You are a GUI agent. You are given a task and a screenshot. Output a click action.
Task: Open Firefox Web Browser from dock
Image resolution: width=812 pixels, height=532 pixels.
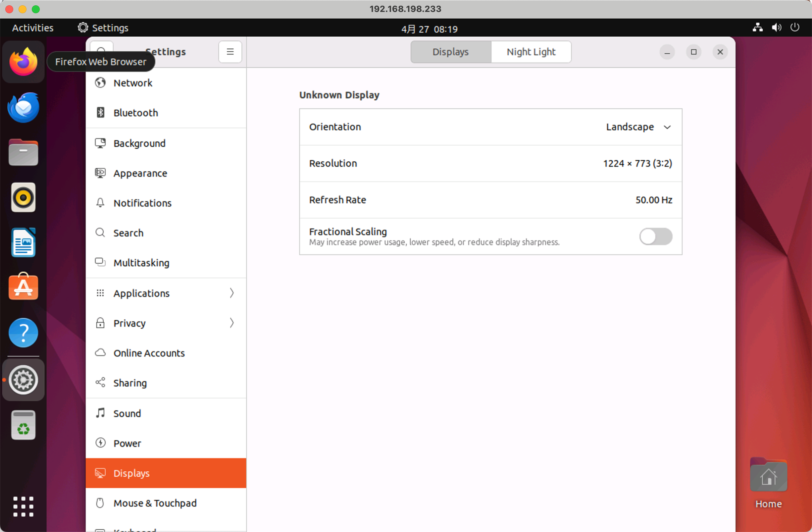23,62
